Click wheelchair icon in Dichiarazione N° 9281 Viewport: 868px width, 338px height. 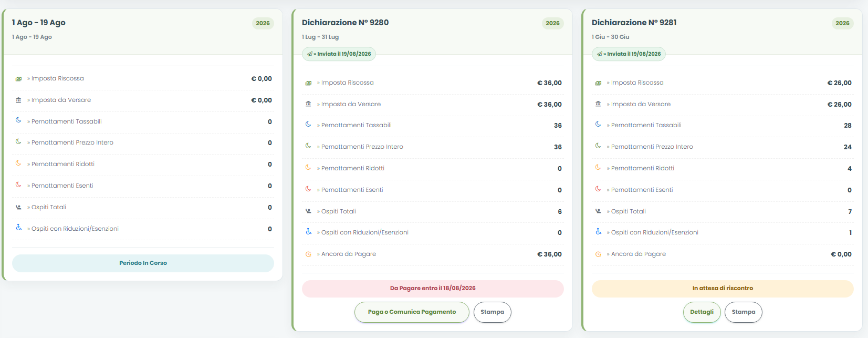coord(598,232)
